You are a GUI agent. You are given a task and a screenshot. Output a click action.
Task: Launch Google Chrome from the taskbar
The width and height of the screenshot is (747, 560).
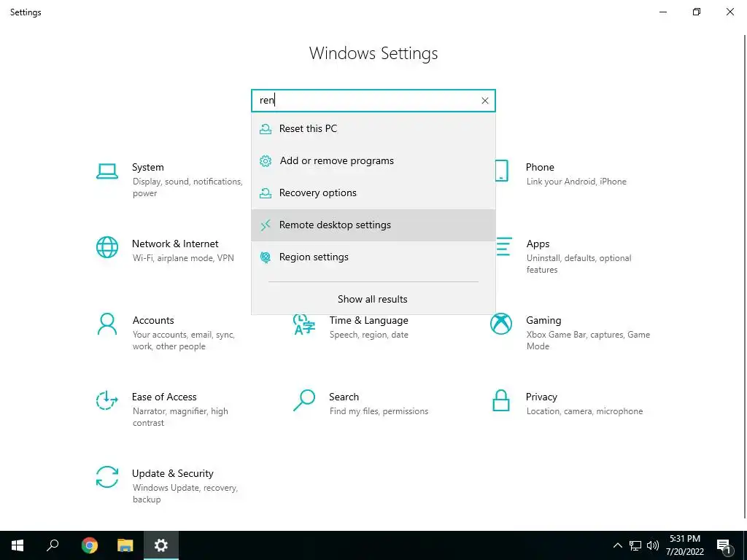pyautogui.click(x=89, y=545)
